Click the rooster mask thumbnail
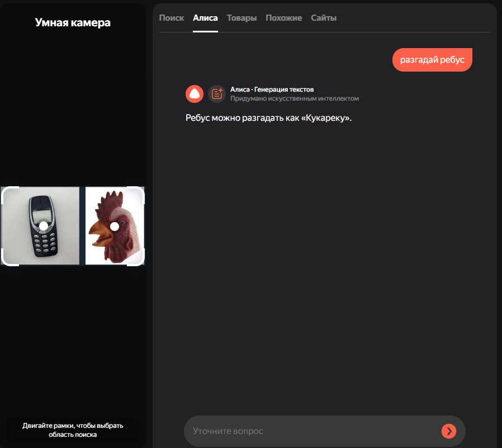The height and width of the screenshot is (448, 502). 114,226
